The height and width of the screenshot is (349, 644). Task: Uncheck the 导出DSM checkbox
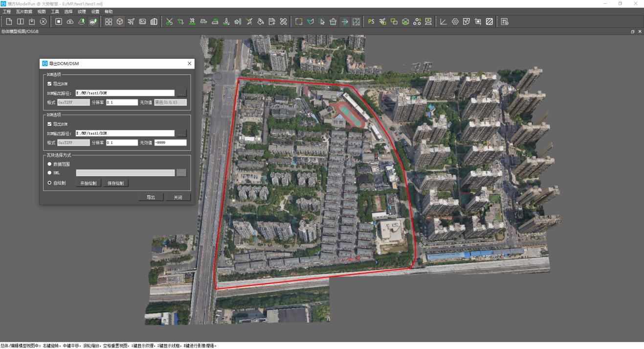49,124
